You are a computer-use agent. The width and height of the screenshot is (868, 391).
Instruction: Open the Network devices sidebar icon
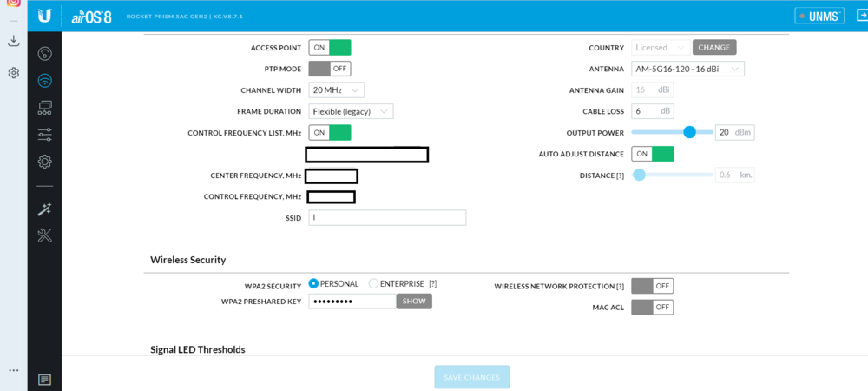pyautogui.click(x=44, y=108)
